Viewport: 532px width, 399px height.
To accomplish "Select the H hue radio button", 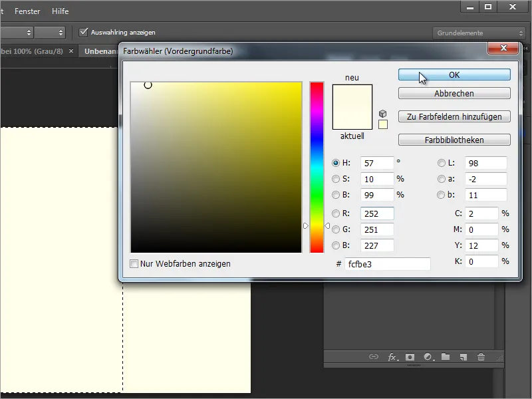I will [336, 163].
